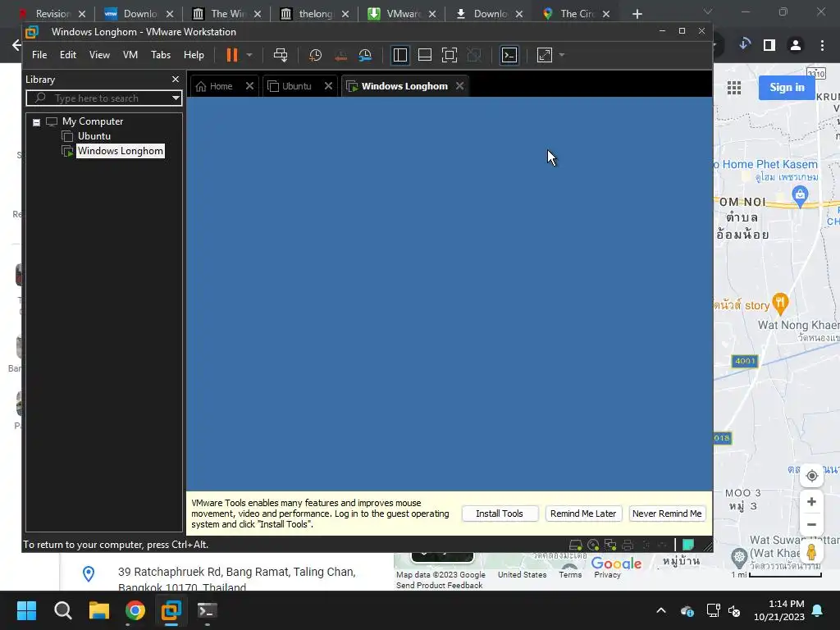Click the network adapter status icon
This screenshot has height=630, width=840.
pyautogui.click(x=610, y=545)
